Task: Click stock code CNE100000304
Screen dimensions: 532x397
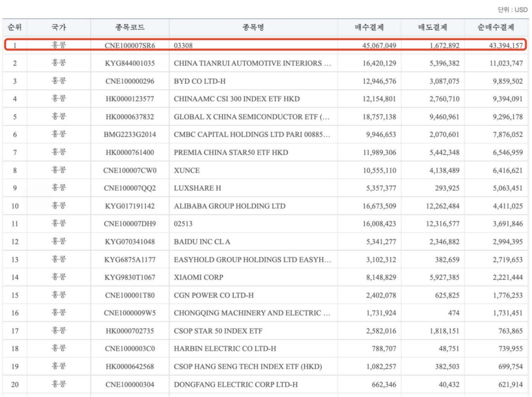Action: click(130, 385)
